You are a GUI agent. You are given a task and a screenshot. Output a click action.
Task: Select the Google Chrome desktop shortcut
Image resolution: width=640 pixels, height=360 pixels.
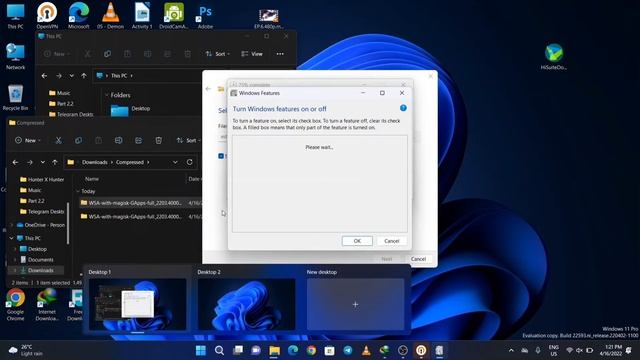tap(16, 304)
